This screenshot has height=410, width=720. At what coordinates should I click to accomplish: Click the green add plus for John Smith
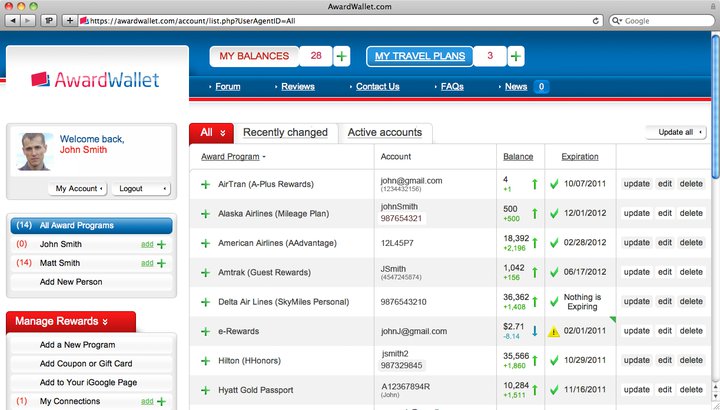pos(161,244)
